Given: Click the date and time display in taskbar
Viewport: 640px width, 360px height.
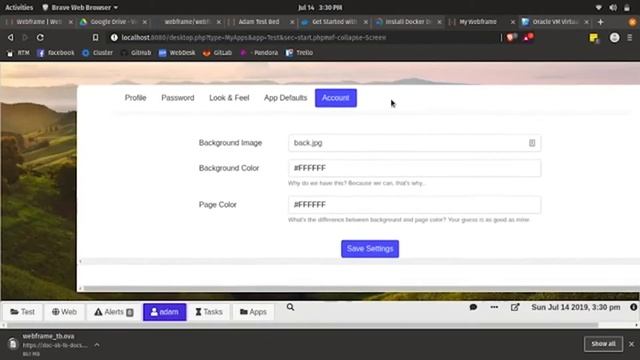Looking at the screenshot, I should click(576, 307).
